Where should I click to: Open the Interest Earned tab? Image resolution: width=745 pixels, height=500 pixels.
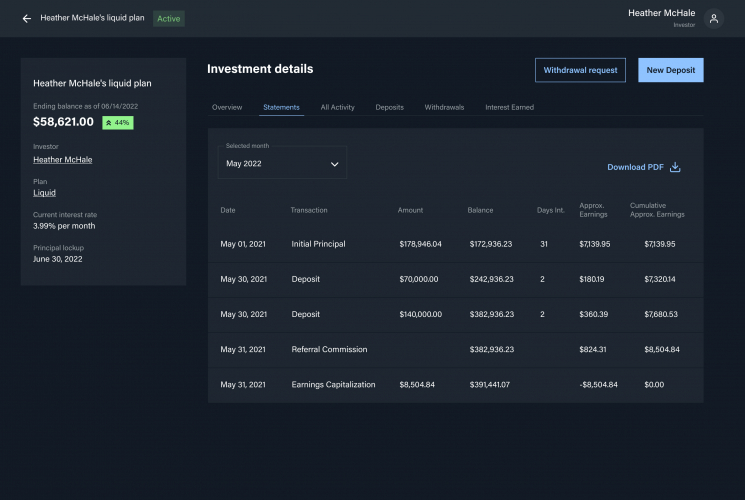click(509, 107)
